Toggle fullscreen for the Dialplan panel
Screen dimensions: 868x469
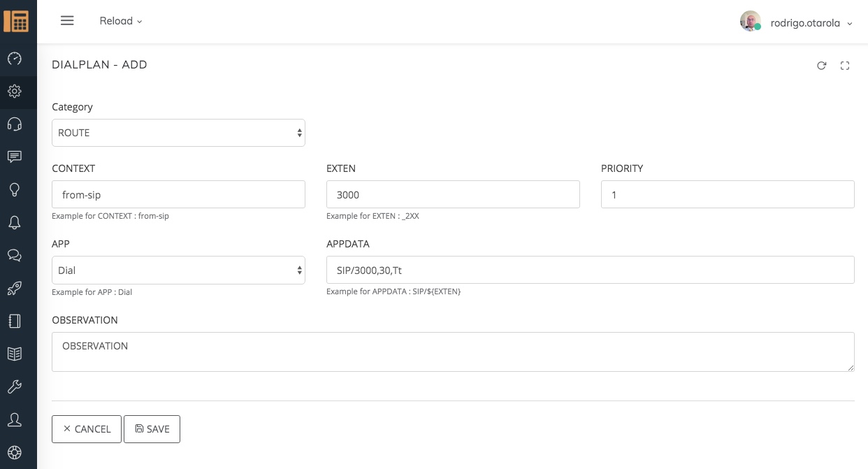click(x=845, y=66)
